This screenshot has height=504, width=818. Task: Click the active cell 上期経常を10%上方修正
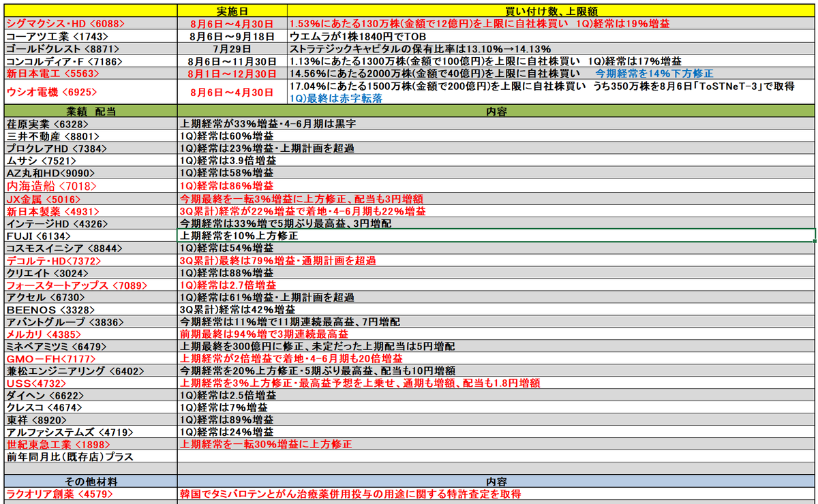tap(496, 235)
